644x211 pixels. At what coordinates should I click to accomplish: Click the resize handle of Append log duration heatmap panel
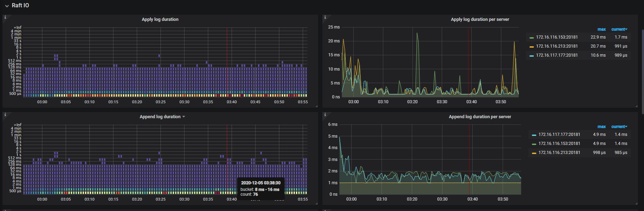(x=316, y=203)
